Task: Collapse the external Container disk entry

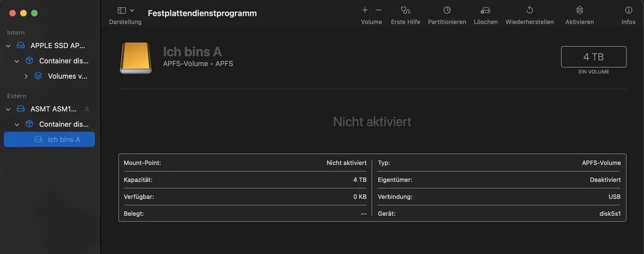Action: [17, 124]
